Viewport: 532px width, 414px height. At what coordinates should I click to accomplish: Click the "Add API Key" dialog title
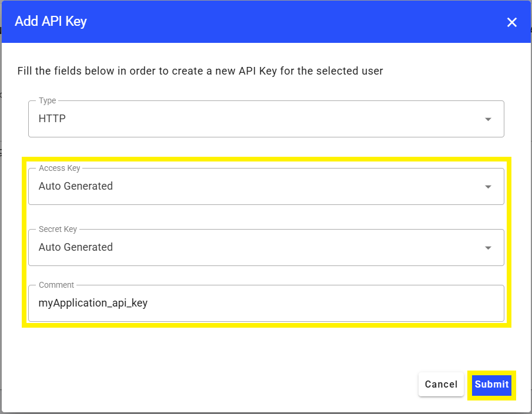(x=51, y=22)
